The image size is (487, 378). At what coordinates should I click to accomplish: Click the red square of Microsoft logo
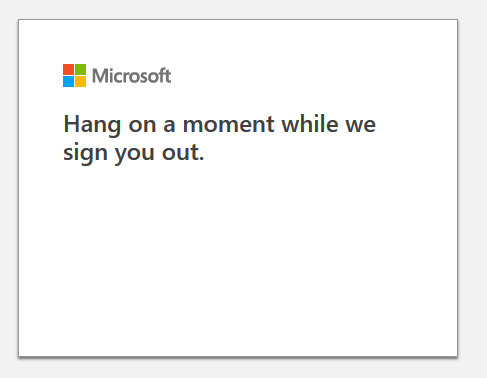click(68, 69)
